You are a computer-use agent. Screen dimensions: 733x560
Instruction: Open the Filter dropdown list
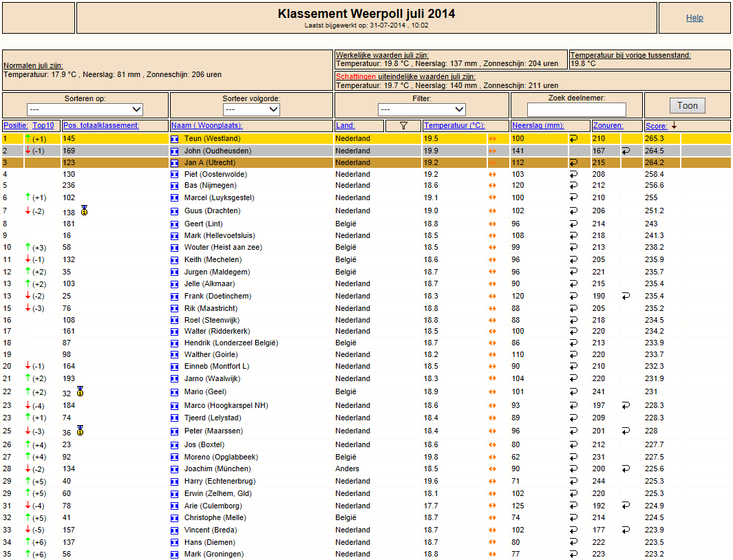pos(422,109)
